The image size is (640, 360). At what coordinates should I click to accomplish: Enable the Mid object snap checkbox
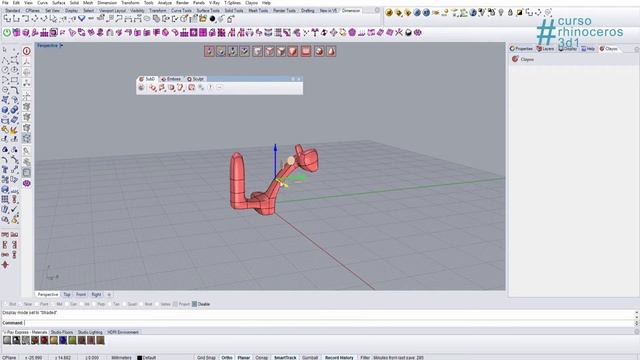tap(53, 304)
